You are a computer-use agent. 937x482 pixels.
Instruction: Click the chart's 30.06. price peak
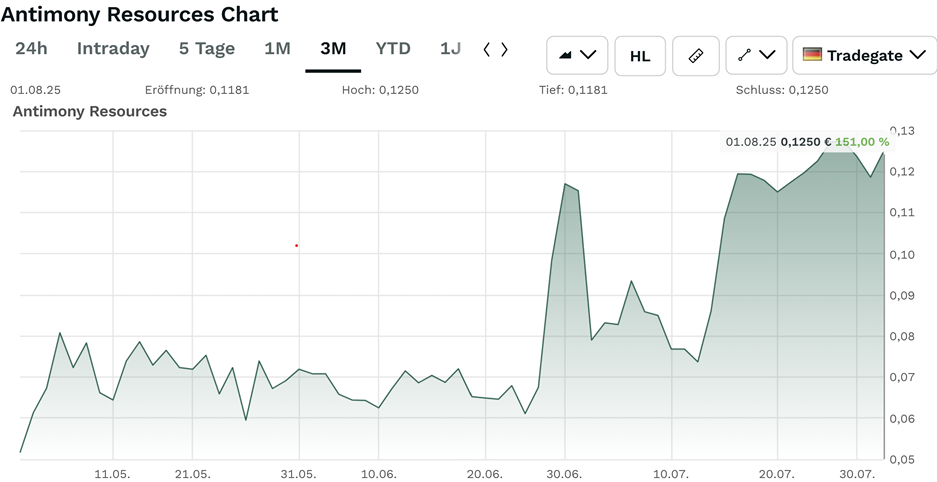pyautogui.click(x=565, y=184)
